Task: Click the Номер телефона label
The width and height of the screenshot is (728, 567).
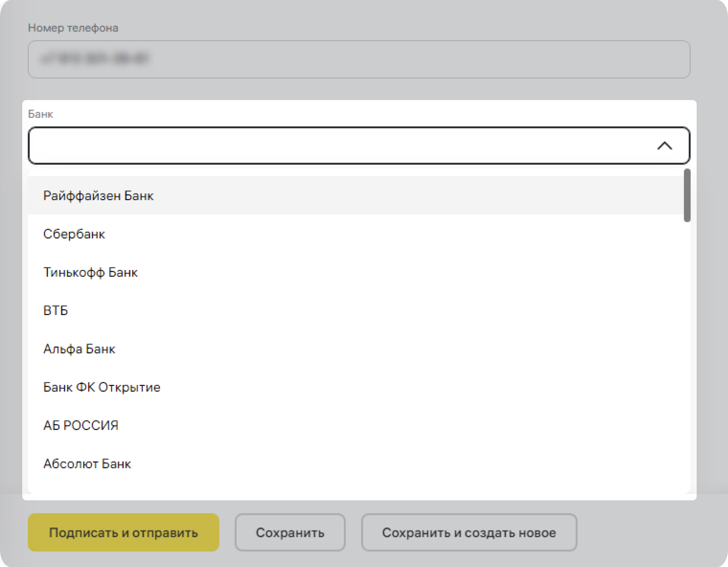Action: (73, 28)
